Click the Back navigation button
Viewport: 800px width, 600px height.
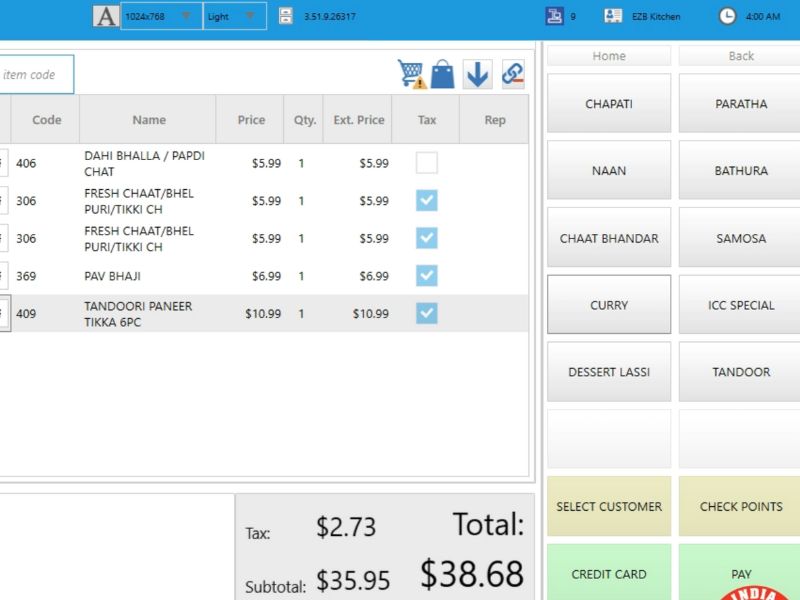[741, 56]
